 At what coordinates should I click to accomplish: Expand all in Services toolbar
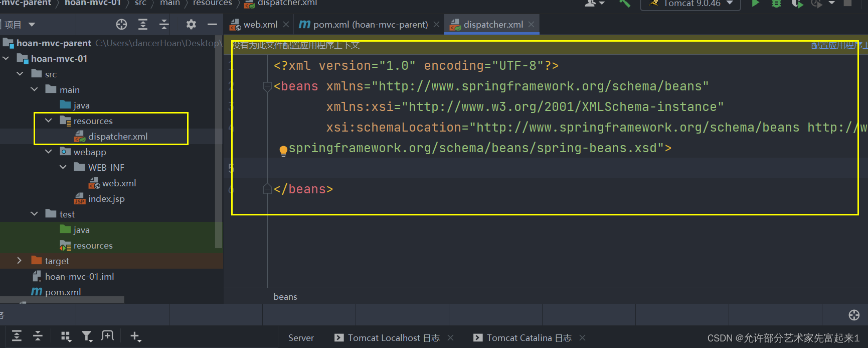[x=17, y=336]
